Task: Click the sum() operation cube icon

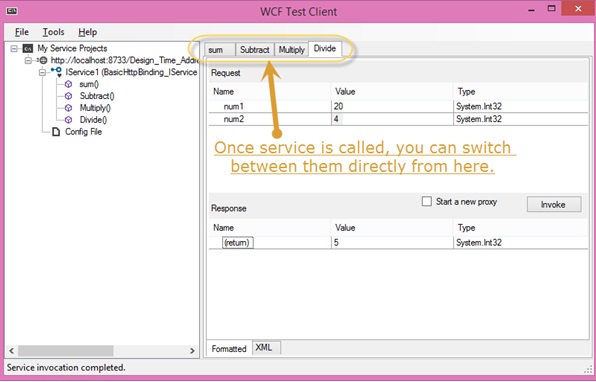Action: pos(68,84)
